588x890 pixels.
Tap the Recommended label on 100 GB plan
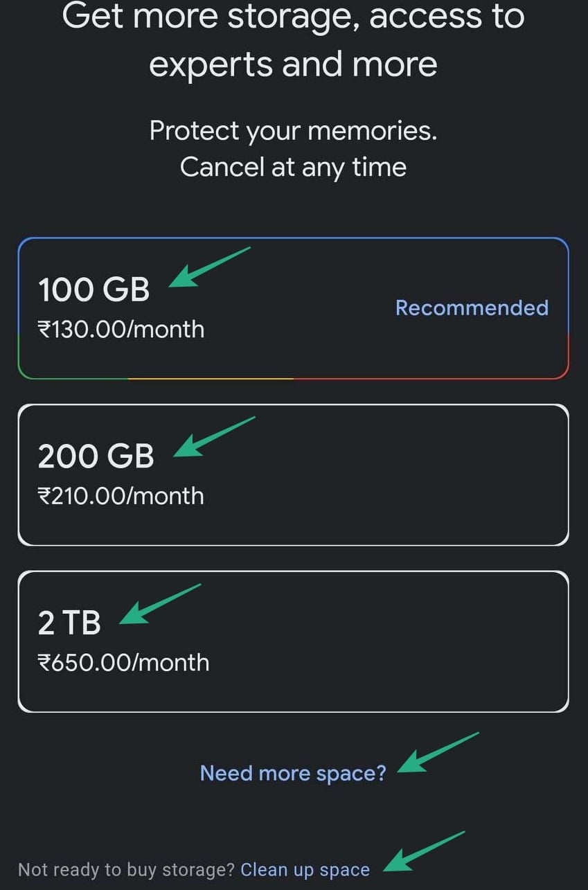coord(472,308)
